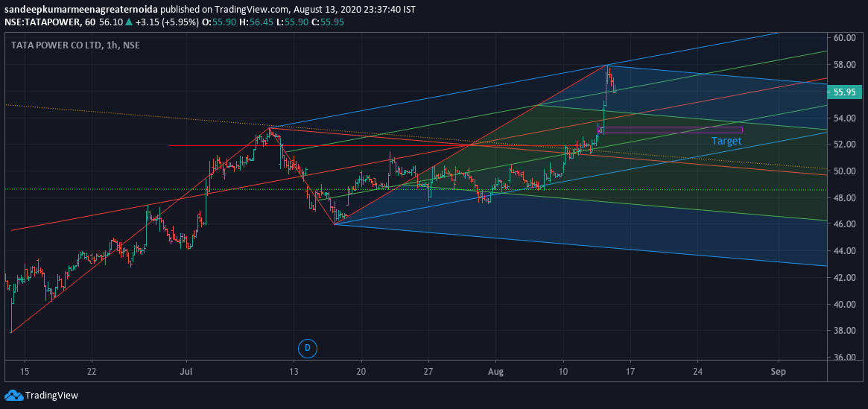Screen dimensions: 868x409
Task: Click the blue D dividend marker
Action: pos(307,348)
